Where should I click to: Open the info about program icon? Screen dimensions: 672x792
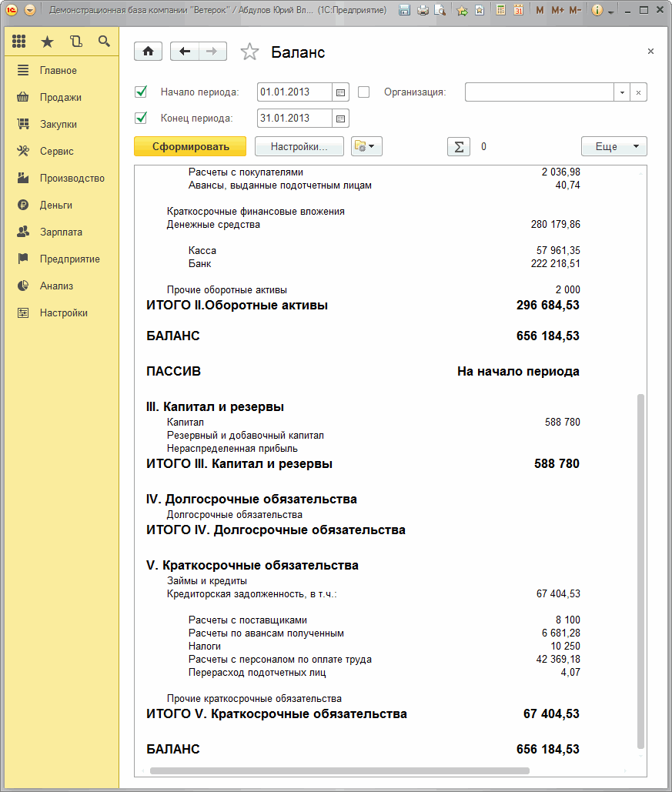(x=597, y=10)
